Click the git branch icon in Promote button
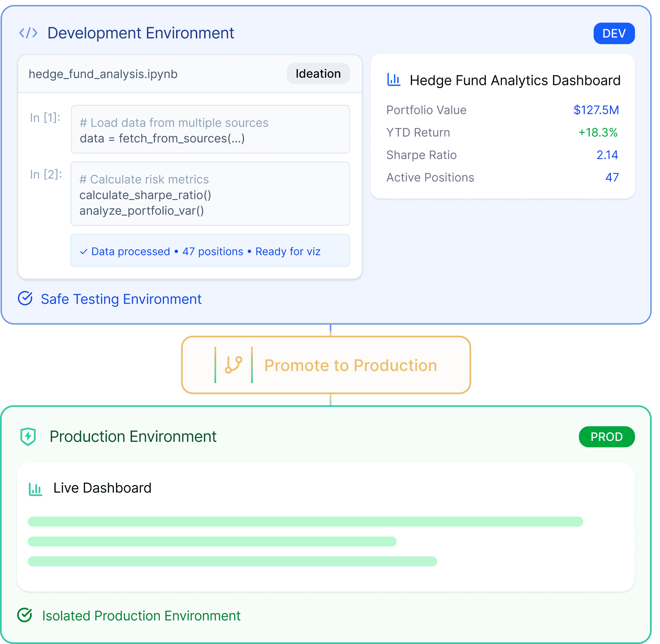660x644 pixels. 233,365
